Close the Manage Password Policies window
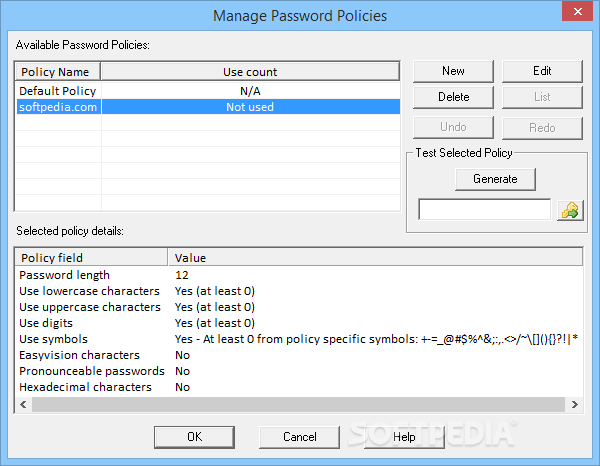 click(577, 11)
